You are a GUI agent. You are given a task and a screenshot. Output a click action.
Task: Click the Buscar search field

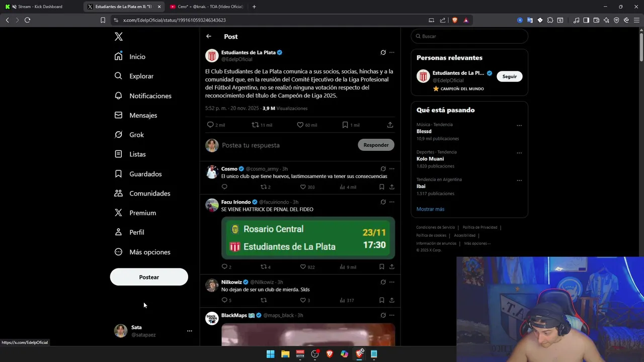[x=469, y=36]
